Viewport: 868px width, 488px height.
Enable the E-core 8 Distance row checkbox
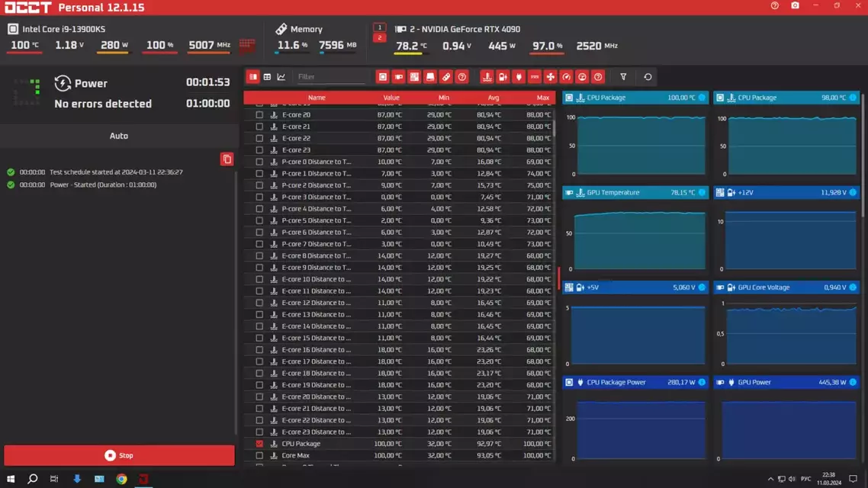tap(259, 255)
